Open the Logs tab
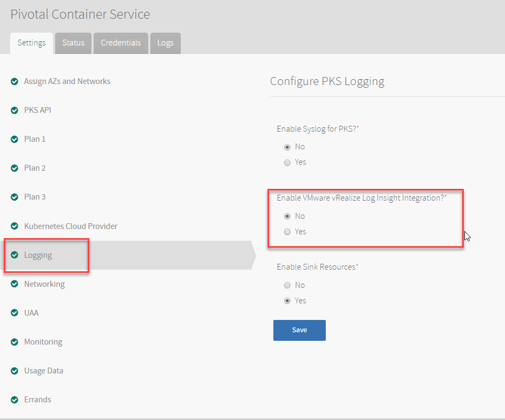The width and height of the screenshot is (505, 420). pyautogui.click(x=165, y=43)
